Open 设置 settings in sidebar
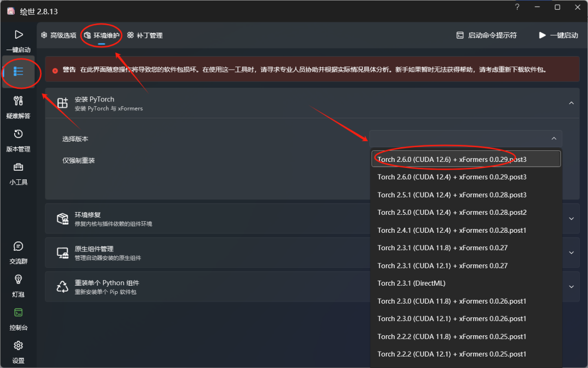Screen dimensions: 588x368 click(x=19, y=352)
